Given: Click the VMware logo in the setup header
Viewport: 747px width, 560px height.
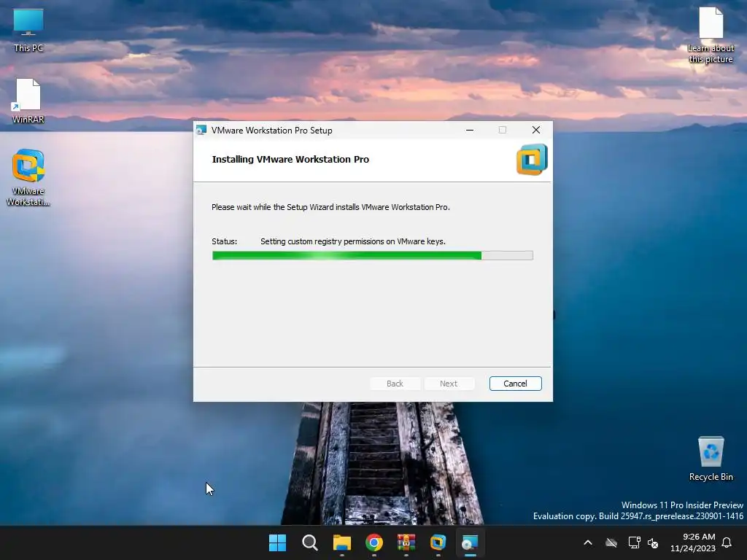Looking at the screenshot, I should (532, 160).
